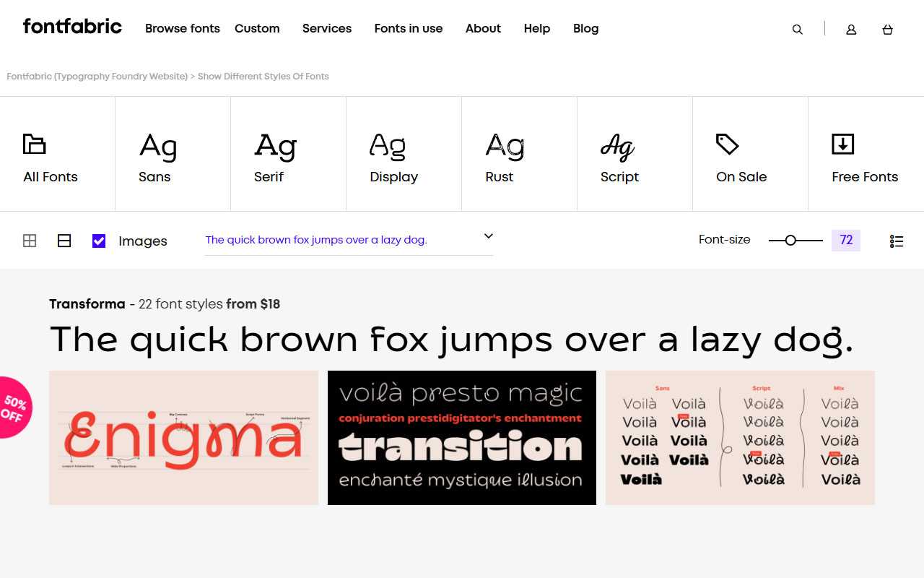Select the On Sale tag icon
The width and height of the screenshot is (924, 578).
point(727,144)
